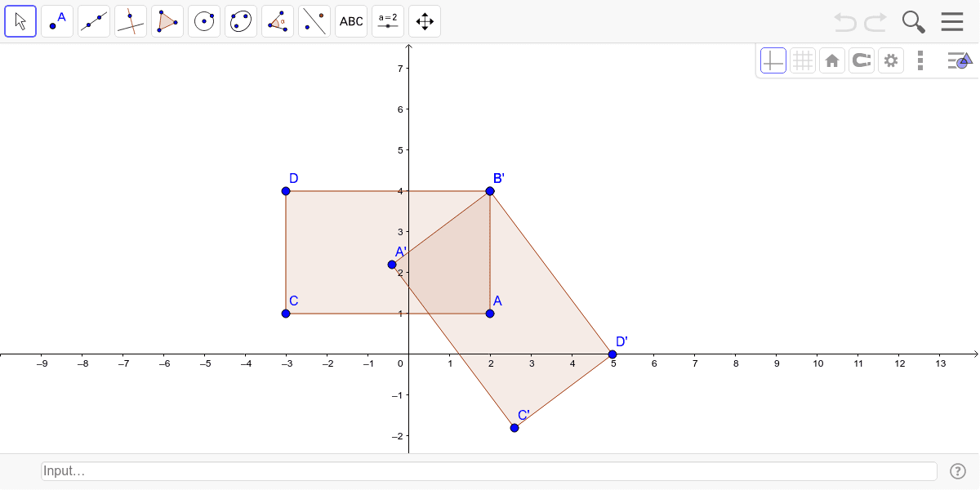Open the input help question icon
980x490 pixels.
[958, 471]
